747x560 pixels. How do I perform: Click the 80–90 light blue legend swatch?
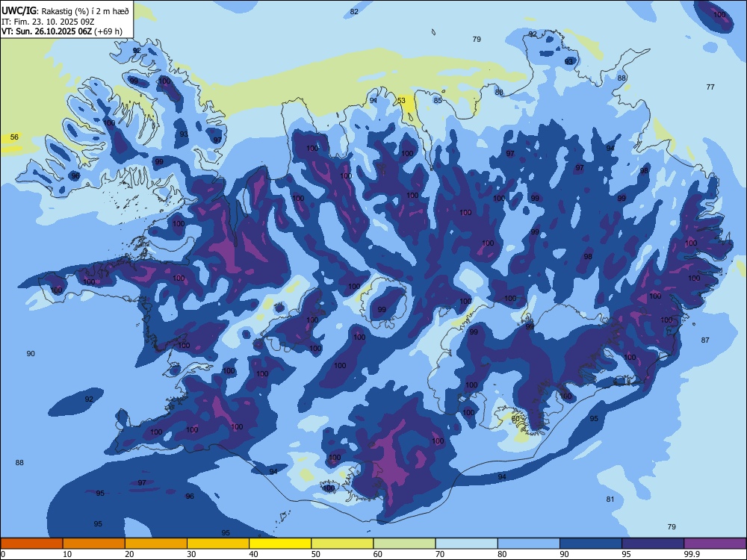[529, 544]
